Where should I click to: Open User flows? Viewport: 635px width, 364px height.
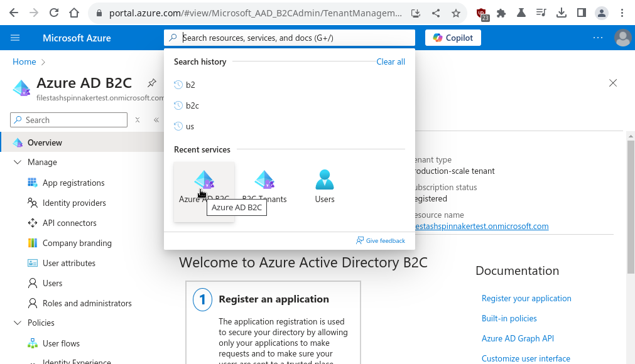61,344
